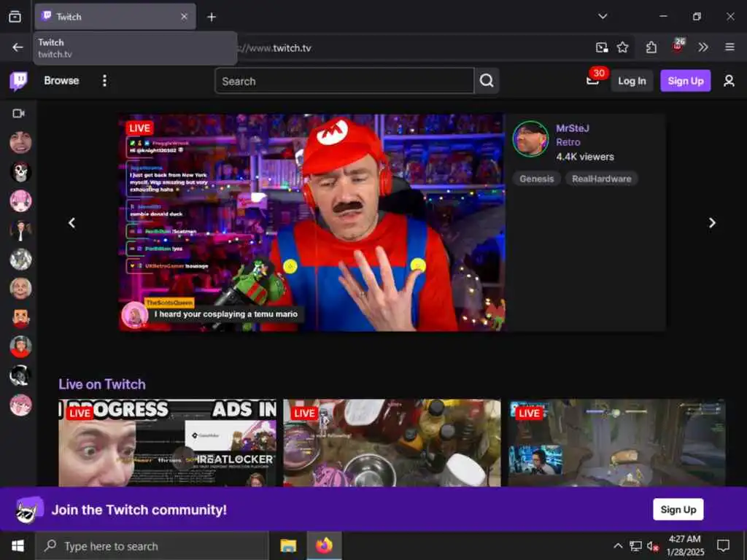Click the featured MrSteJ live stream video
Viewport: 747px width, 560px height.
(x=312, y=222)
